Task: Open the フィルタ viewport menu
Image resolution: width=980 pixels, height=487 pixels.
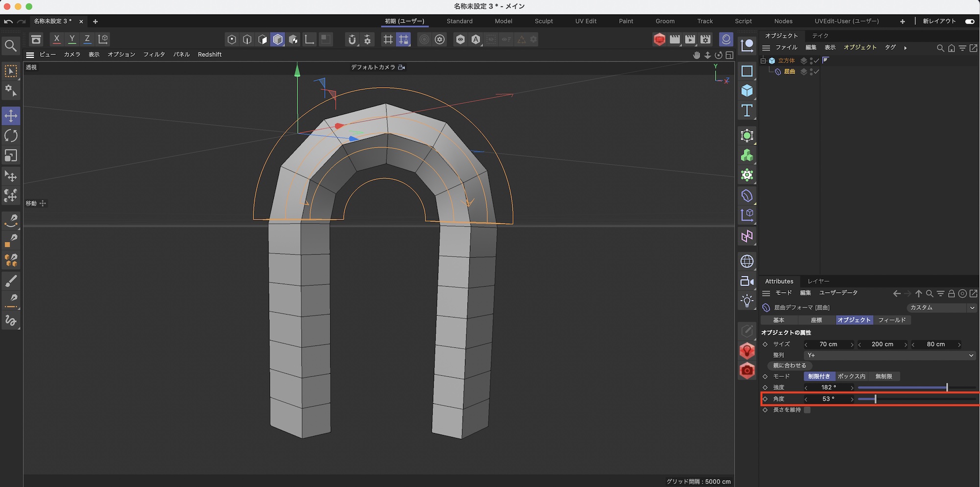Action: (154, 54)
